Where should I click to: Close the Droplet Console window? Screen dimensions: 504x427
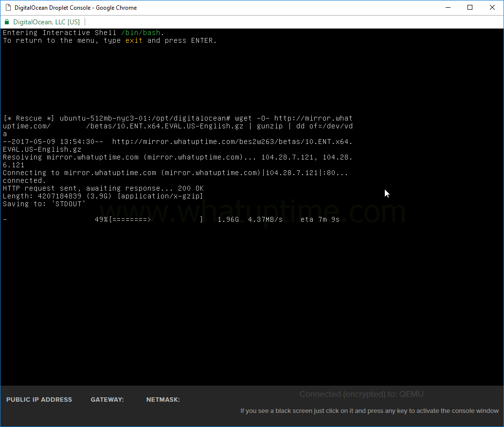[x=492, y=7]
